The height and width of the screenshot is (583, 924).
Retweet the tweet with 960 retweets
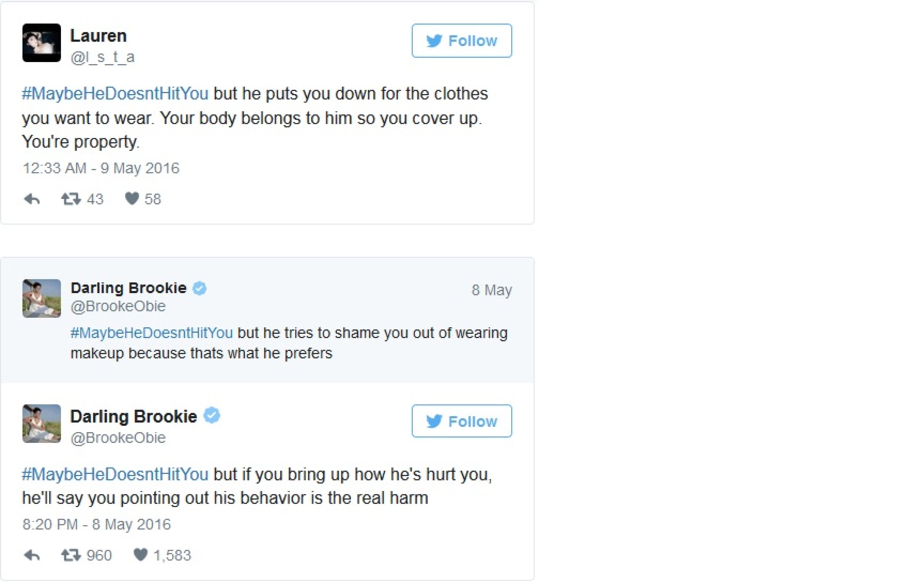[x=71, y=555]
